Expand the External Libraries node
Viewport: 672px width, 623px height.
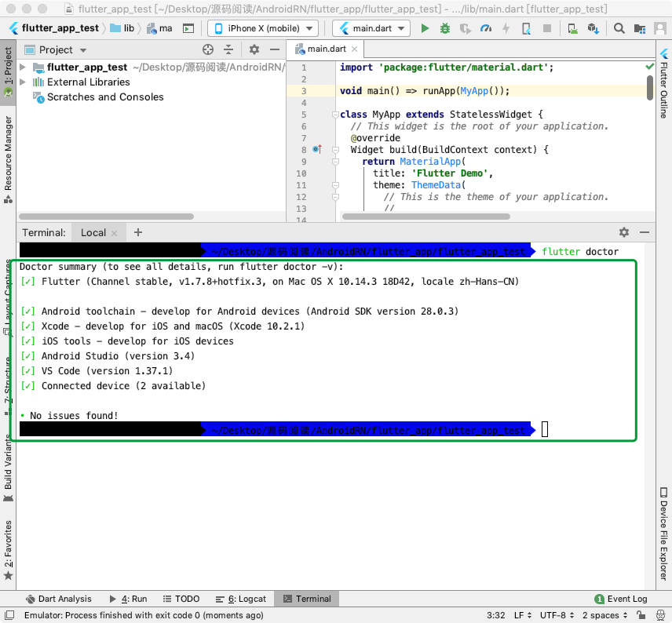pyautogui.click(x=23, y=82)
